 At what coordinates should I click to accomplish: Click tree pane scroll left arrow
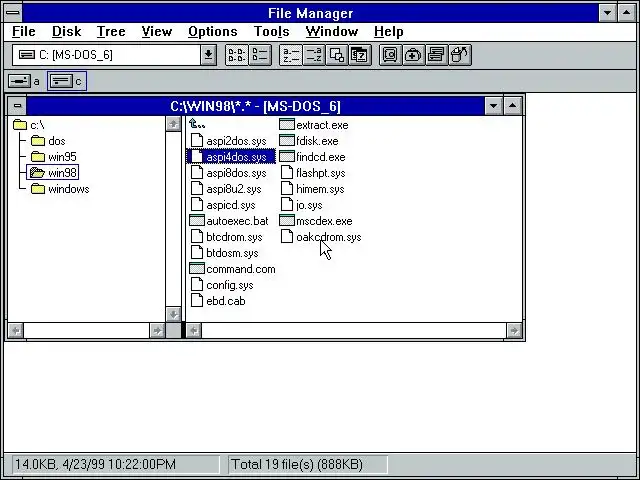(16, 330)
